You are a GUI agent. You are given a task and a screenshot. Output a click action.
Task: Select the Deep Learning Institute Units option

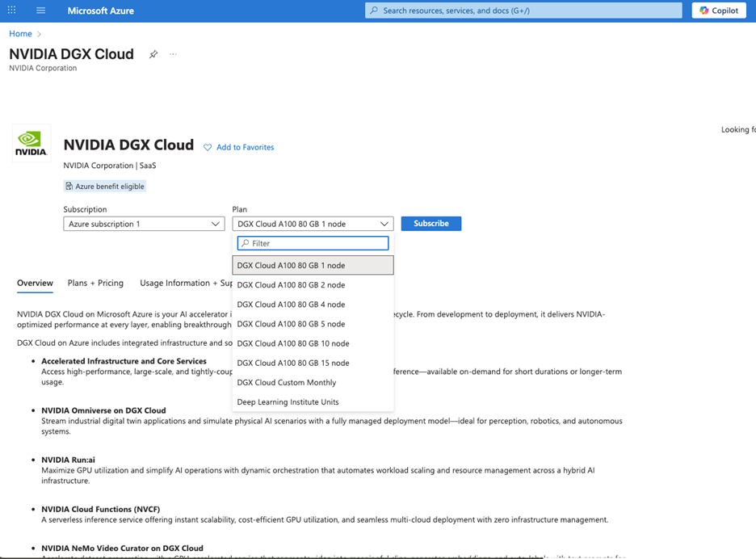pos(286,401)
